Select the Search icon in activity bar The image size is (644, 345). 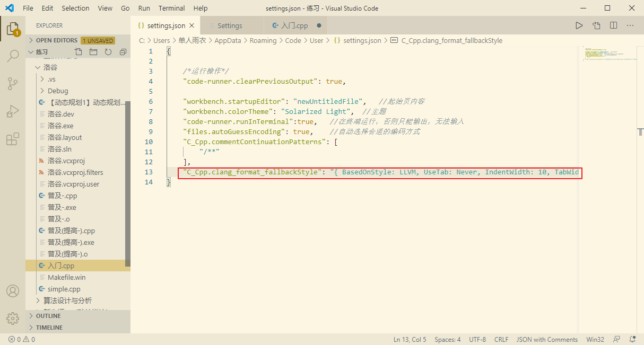coord(13,56)
